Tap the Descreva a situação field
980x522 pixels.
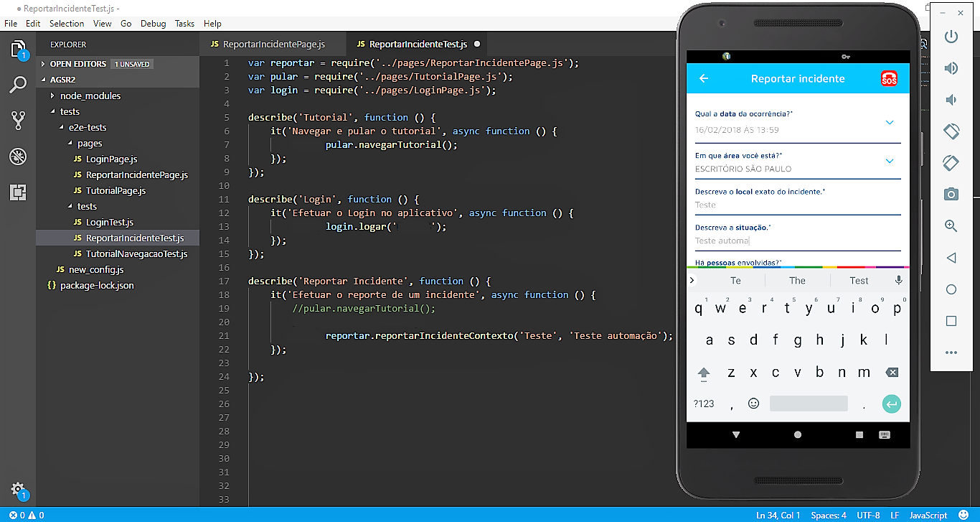tap(798, 241)
